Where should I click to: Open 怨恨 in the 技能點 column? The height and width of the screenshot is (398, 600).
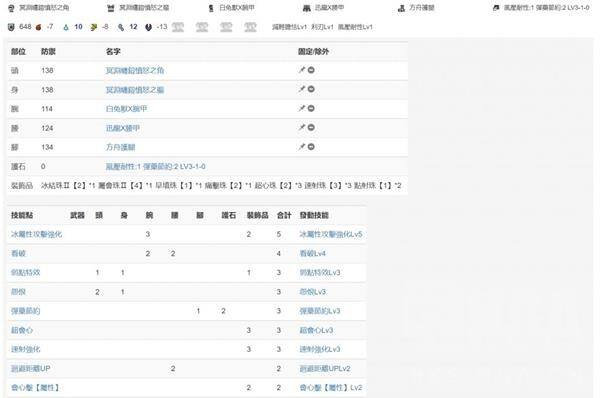18,292
